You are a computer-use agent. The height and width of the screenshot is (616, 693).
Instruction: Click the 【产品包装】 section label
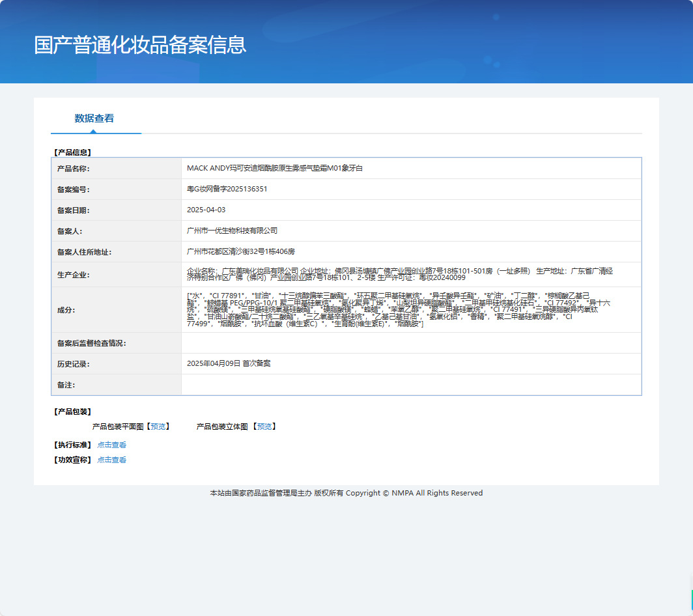pos(72,411)
